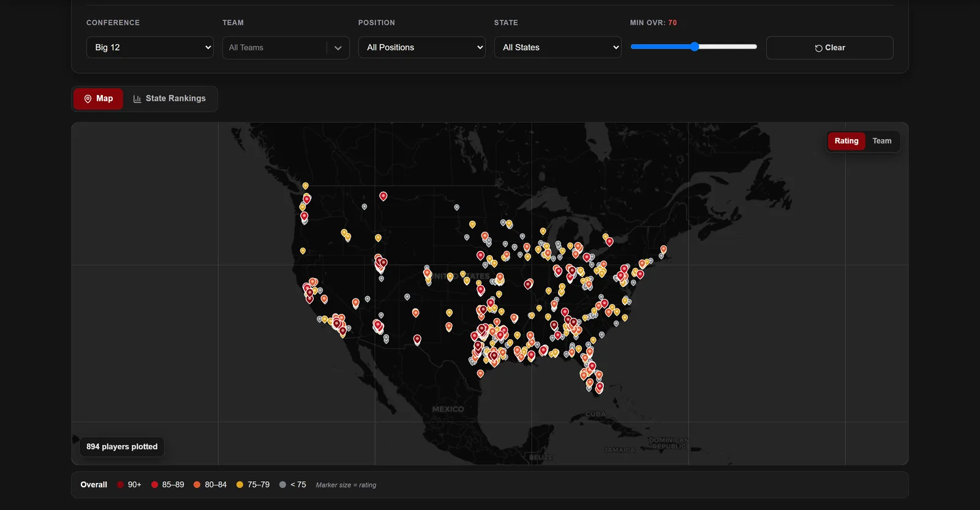Screen dimensions: 980x510
Task: Switch to the State Rankings tab
Action: 170,99
